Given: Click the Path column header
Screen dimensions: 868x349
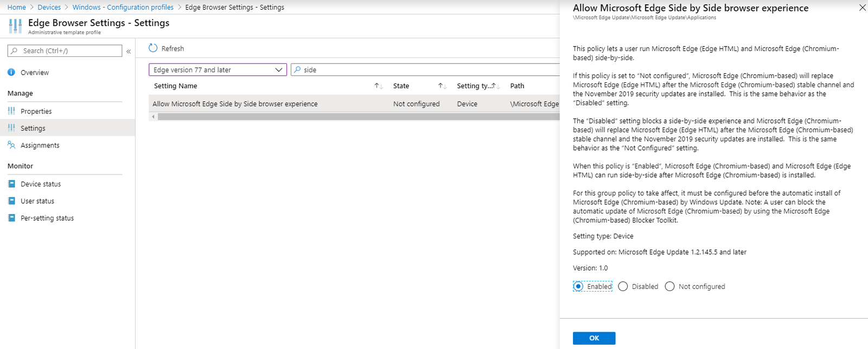Looking at the screenshot, I should (x=517, y=86).
